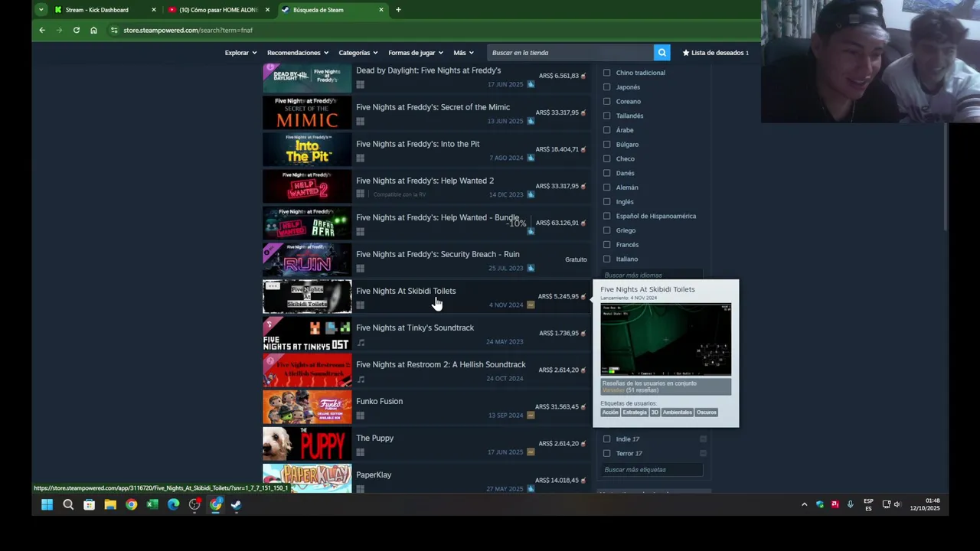Check the Terror tag filter

click(606, 453)
